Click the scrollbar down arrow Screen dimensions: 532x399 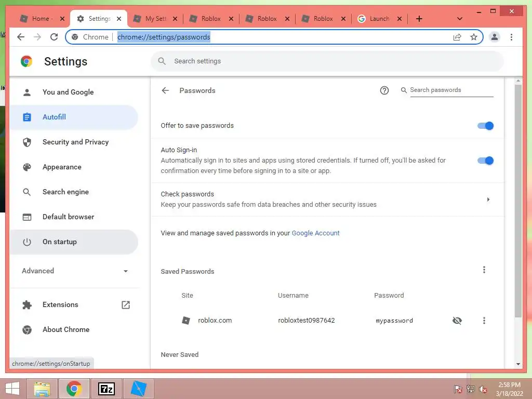tap(518, 364)
